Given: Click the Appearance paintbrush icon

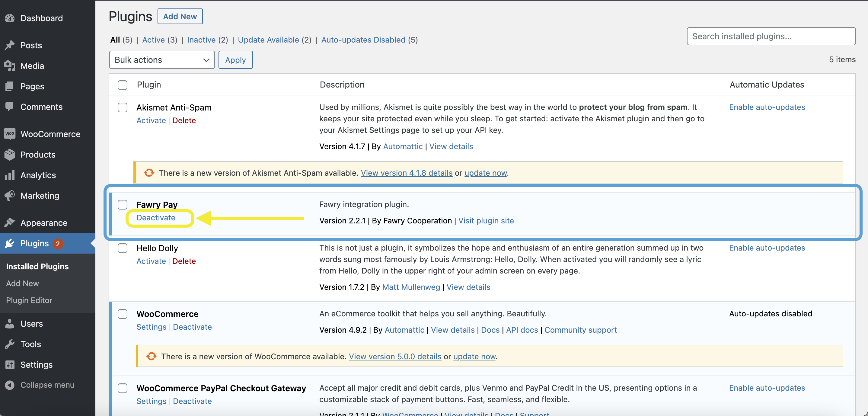Looking at the screenshot, I should click(10, 222).
